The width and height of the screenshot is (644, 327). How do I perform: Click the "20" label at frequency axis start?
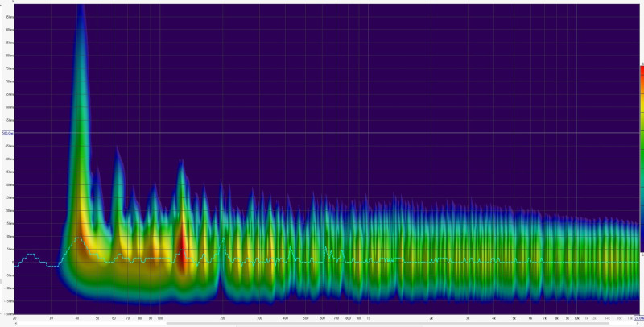14,318
